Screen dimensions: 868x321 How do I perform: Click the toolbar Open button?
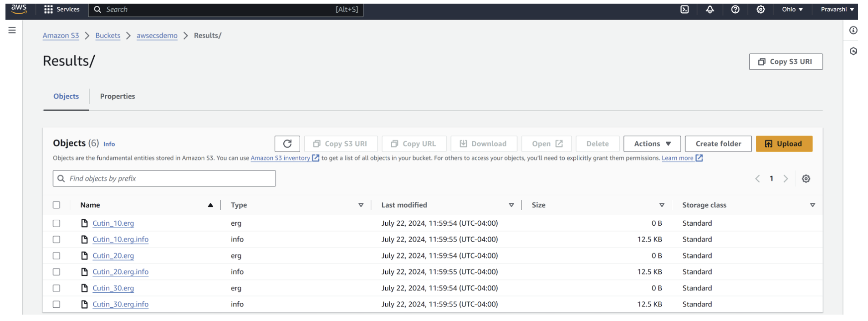point(546,144)
